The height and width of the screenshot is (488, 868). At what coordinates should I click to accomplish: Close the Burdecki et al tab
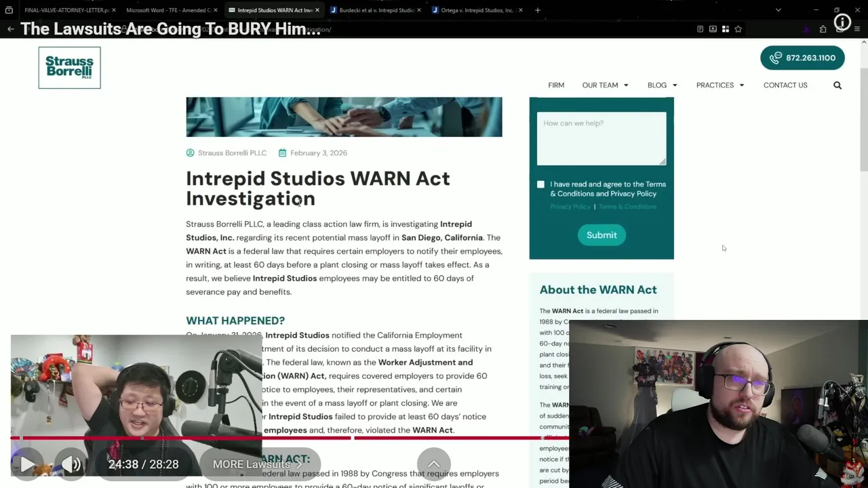point(418,10)
